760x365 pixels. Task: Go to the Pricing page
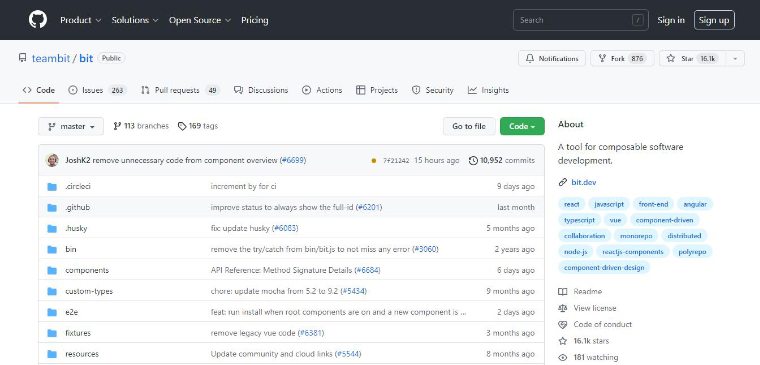[254, 20]
